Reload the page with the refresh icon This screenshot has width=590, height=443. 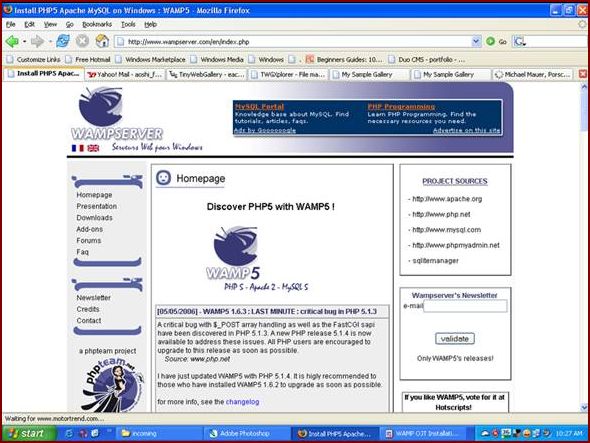[63, 41]
